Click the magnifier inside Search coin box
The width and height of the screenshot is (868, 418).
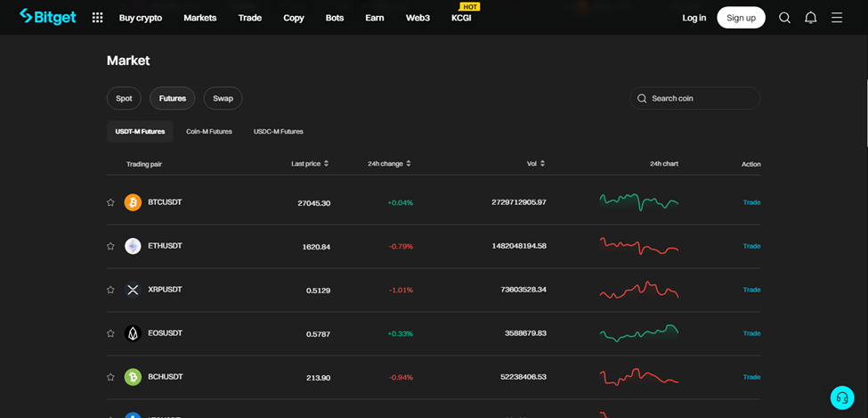[642, 98]
